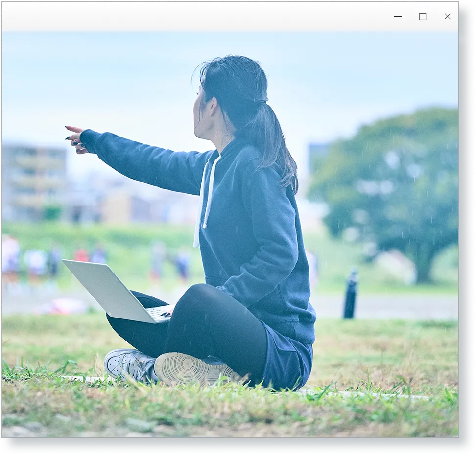Minimize the photo window
This screenshot has width=476, height=455.
pyautogui.click(x=398, y=17)
